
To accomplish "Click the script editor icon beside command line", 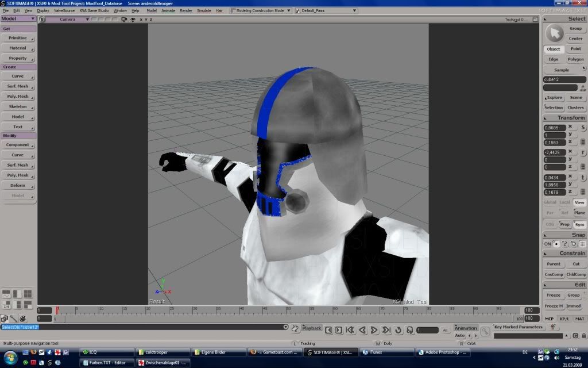I will coord(295,328).
